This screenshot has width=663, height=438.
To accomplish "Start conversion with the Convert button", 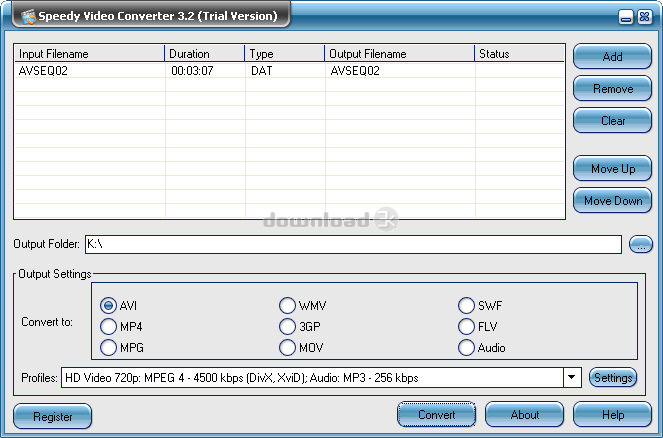I will point(436,415).
